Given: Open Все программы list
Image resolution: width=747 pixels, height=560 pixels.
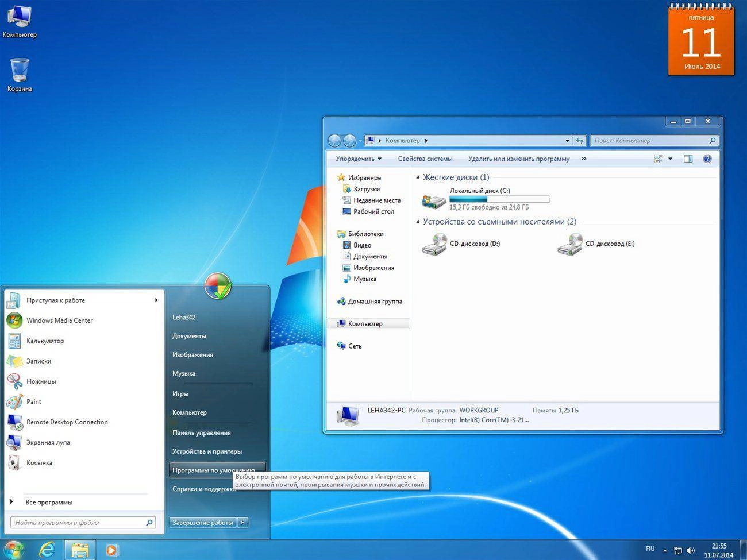Looking at the screenshot, I should tap(49, 502).
